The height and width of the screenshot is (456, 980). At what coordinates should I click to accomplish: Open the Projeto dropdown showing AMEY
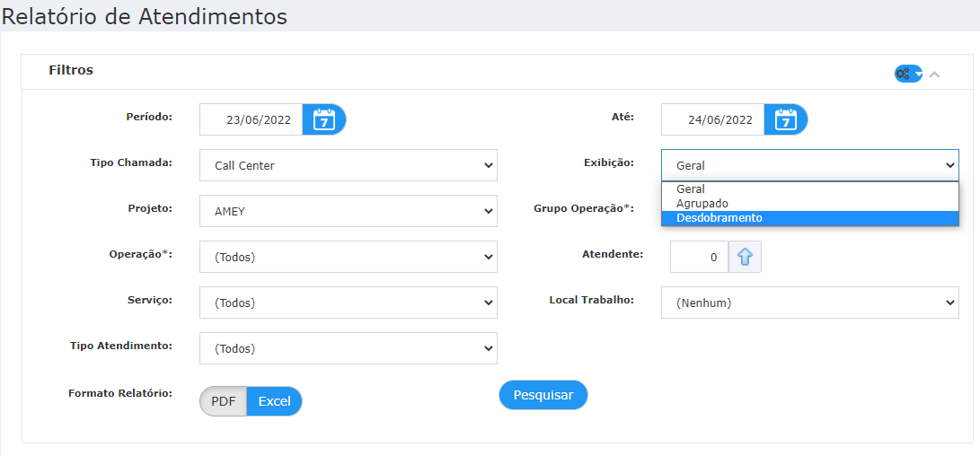tap(349, 211)
